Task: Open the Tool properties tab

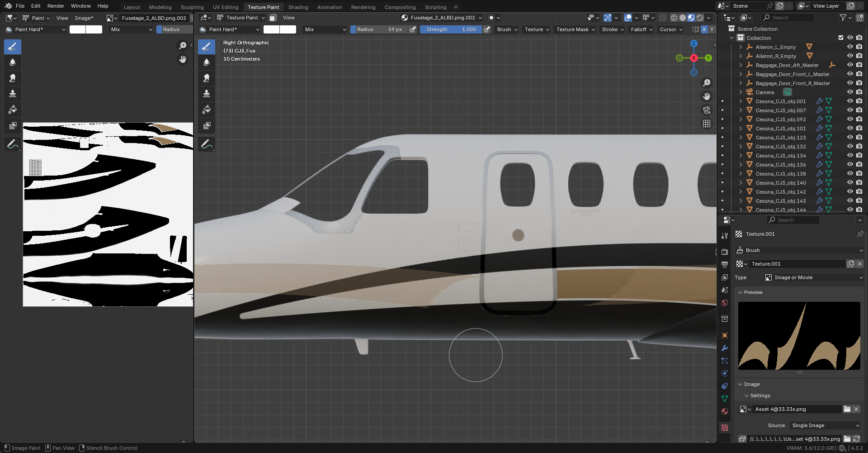Action: click(725, 236)
